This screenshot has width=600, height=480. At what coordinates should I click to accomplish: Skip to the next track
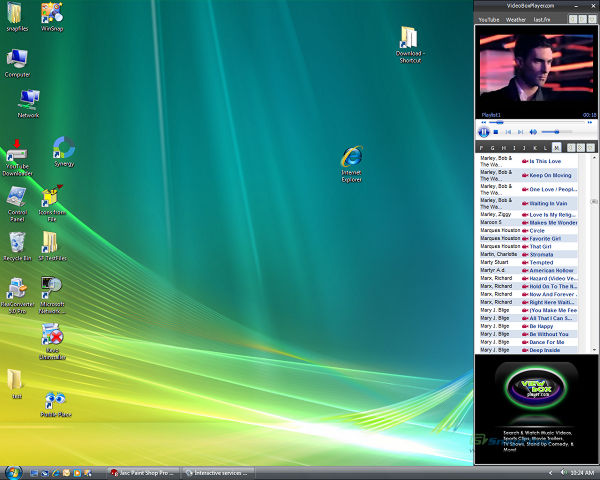tap(520, 132)
